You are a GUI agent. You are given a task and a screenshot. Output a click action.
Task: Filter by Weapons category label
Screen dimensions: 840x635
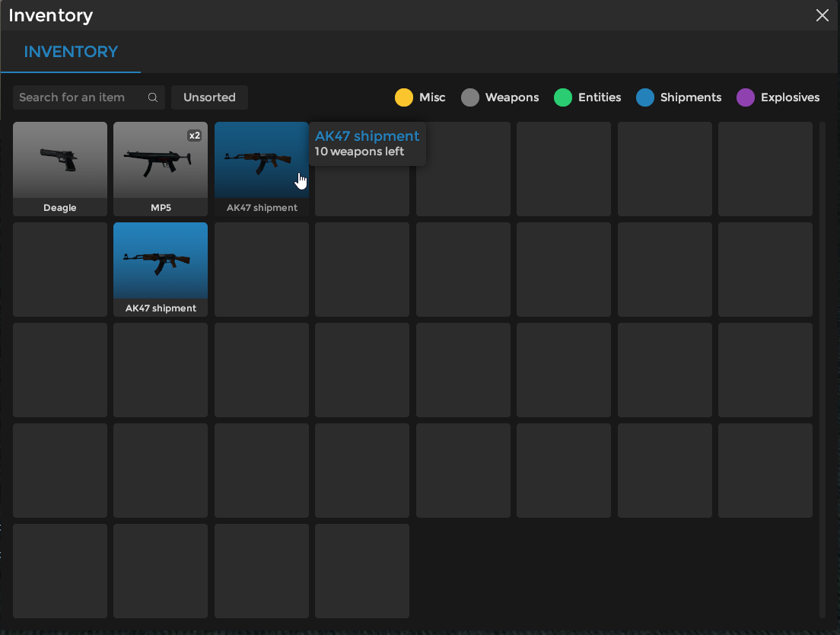(x=512, y=97)
